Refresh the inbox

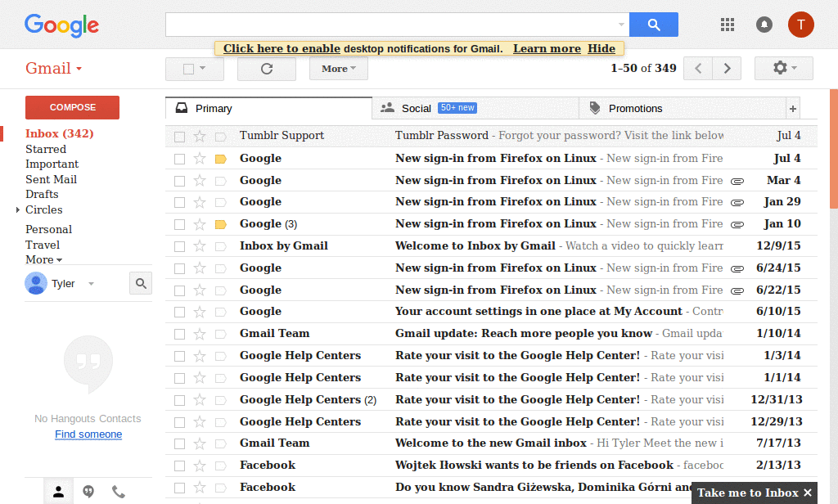click(x=266, y=68)
